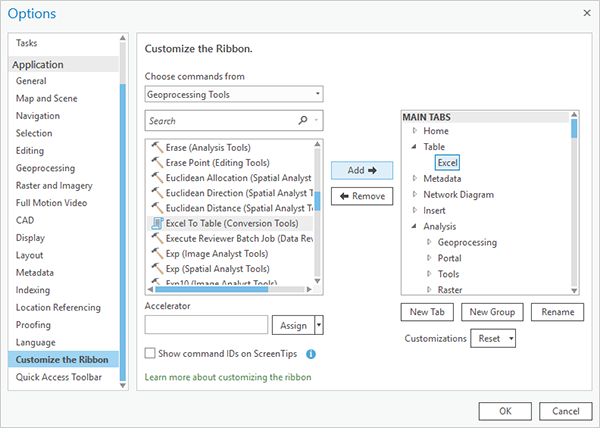Click the hammer icon beside Euclidean Allocation
Viewport: 600px width, 428px height.
156,177
